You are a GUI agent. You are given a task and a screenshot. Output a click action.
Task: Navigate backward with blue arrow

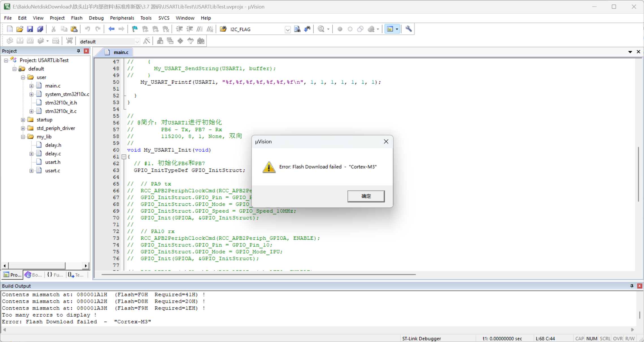(x=111, y=29)
